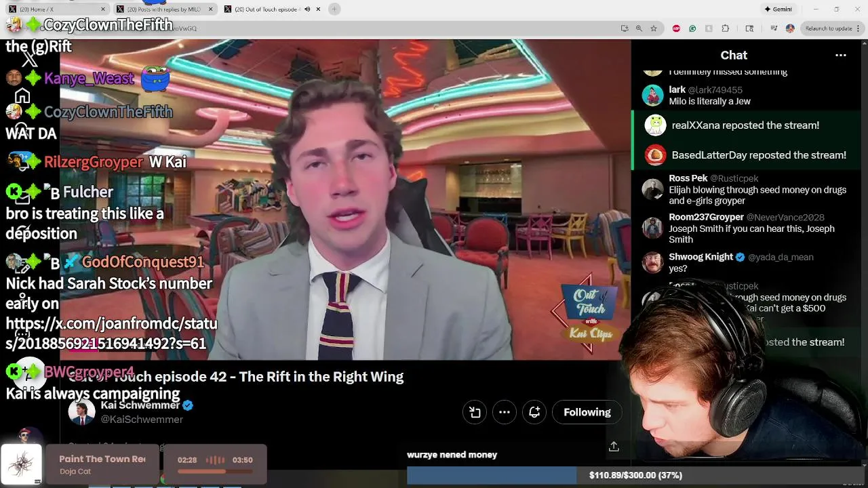Click the Pepe emote next to Kanye_Weast

(155, 79)
